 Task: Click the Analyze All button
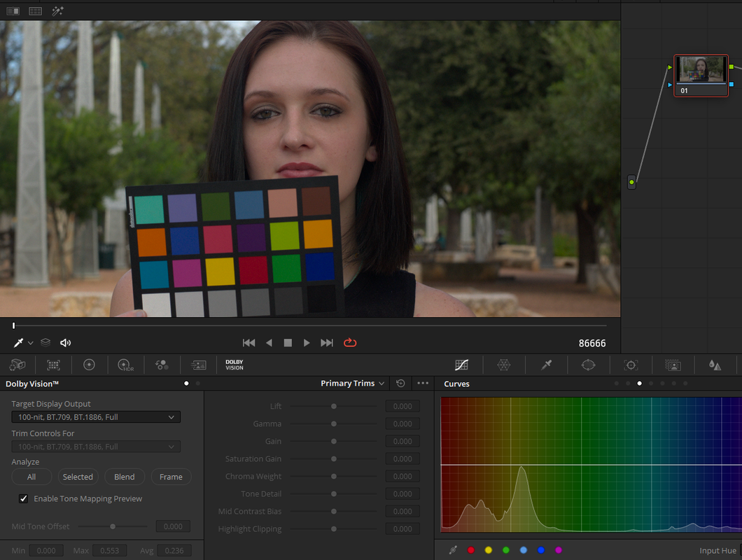pos(31,477)
